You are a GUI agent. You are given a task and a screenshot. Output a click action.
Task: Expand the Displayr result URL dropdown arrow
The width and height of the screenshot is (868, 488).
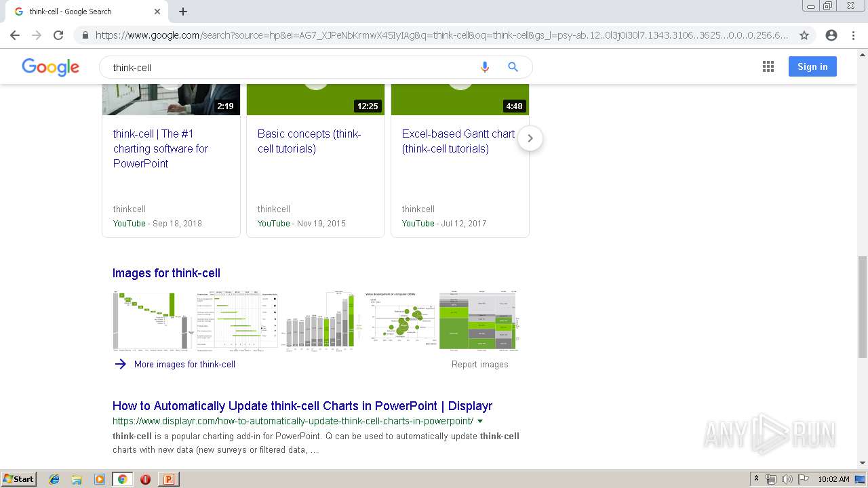[x=480, y=422]
